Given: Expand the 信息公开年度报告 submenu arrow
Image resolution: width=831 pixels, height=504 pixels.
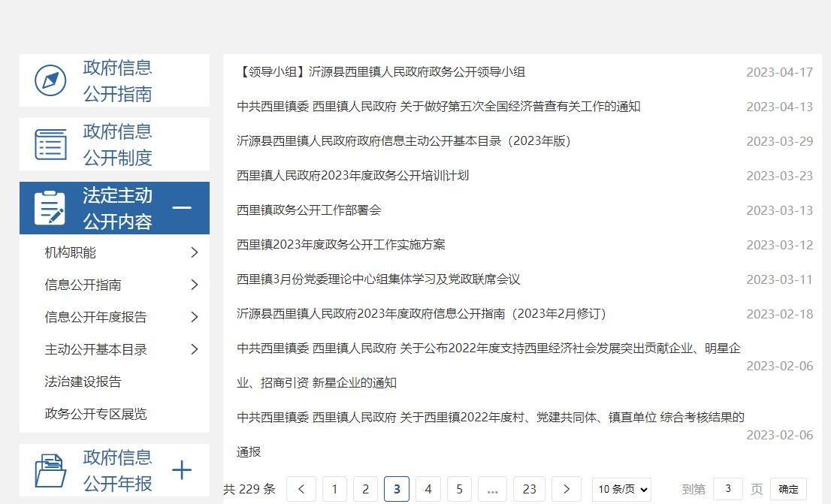Looking at the screenshot, I should pos(194,318).
